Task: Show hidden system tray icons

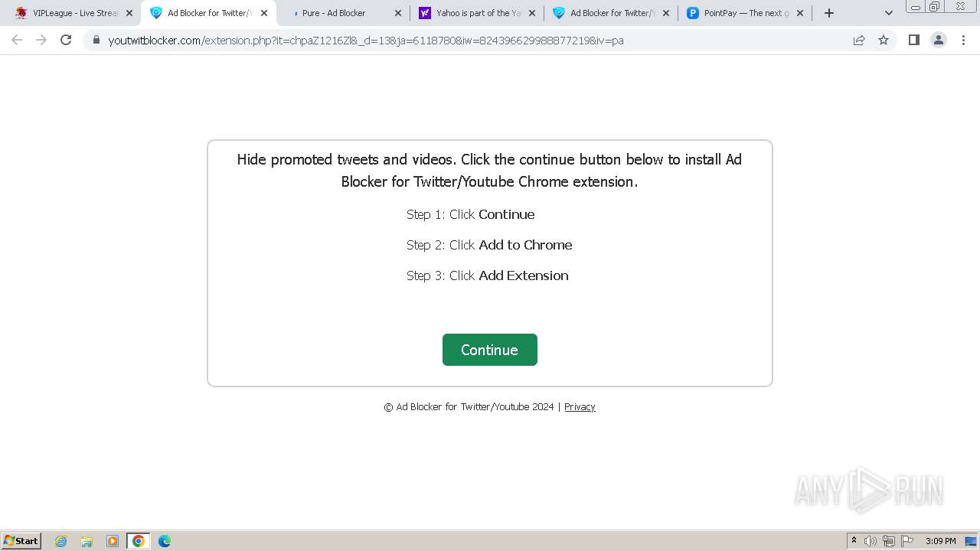Action: tap(854, 541)
